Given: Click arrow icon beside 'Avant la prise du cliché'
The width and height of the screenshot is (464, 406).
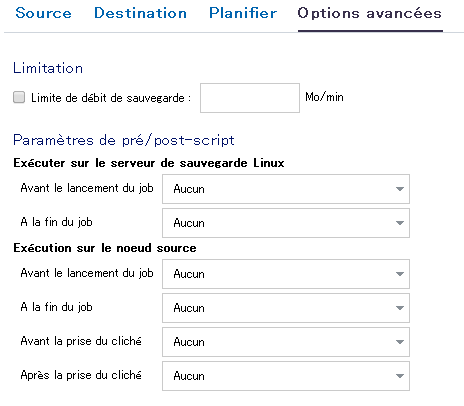Looking at the screenshot, I should [x=400, y=342].
